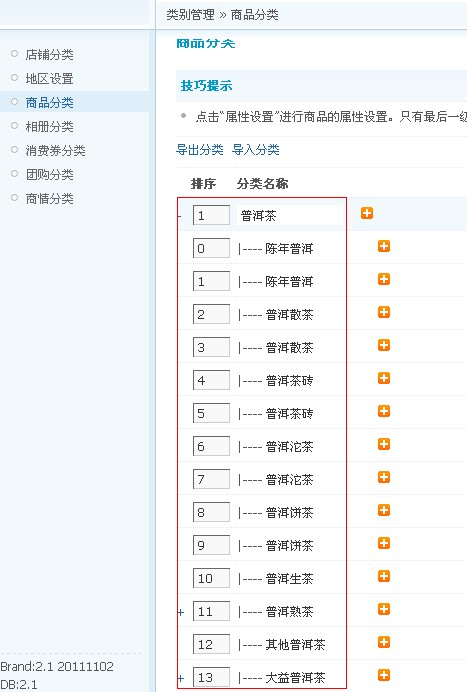This screenshot has width=467, height=692.
Task: Click the plus icon in sort-order 4 row
Action: tap(384, 378)
